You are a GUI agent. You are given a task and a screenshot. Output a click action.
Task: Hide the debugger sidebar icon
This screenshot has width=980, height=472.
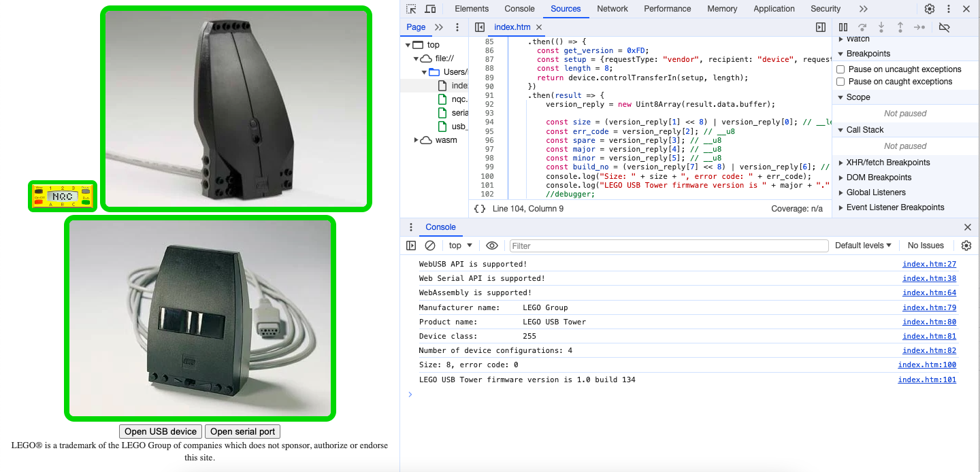[x=821, y=27]
